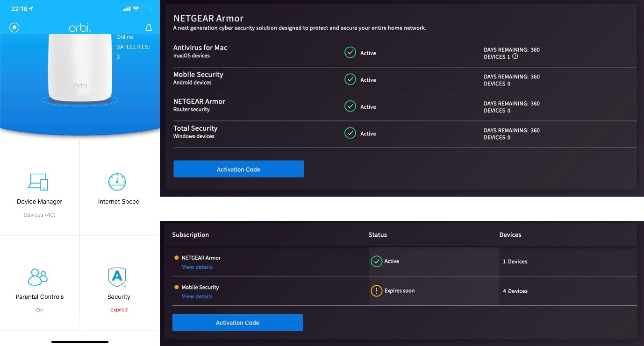The width and height of the screenshot is (644, 346).
Task: Open View details under NETGEAR Armor
Action: tap(197, 267)
